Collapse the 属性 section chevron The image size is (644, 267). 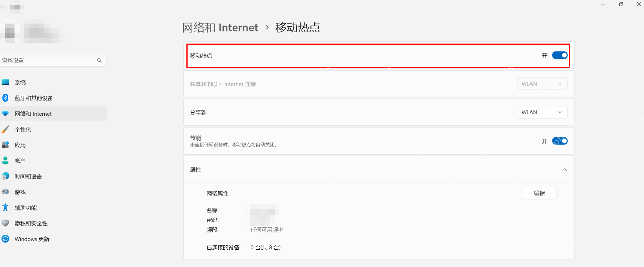(565, 170)
